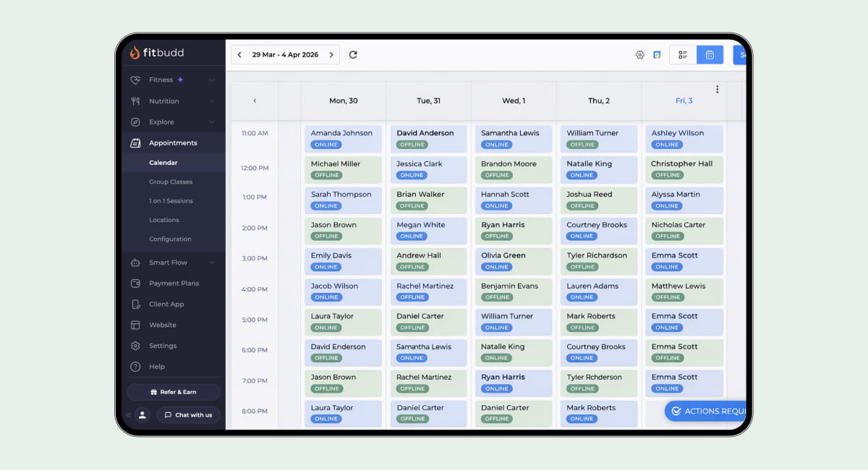
Task: Open Megan White appointment
Action: tap(428, 231)
